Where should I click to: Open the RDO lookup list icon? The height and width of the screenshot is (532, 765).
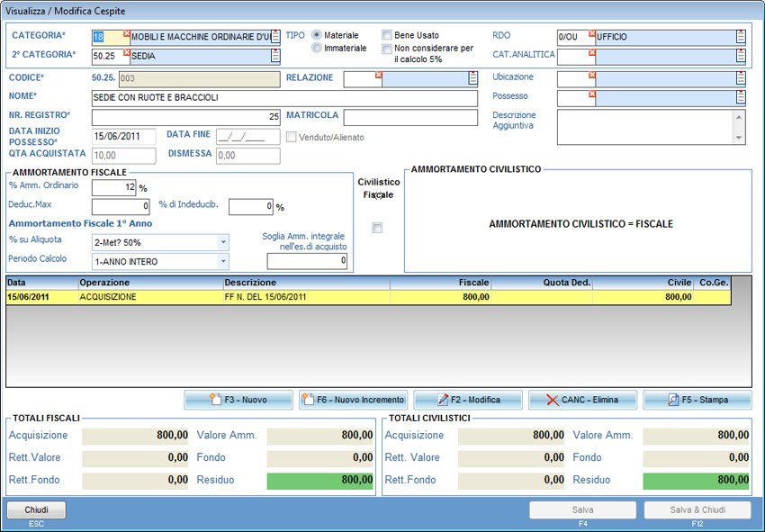click(741, 37)
